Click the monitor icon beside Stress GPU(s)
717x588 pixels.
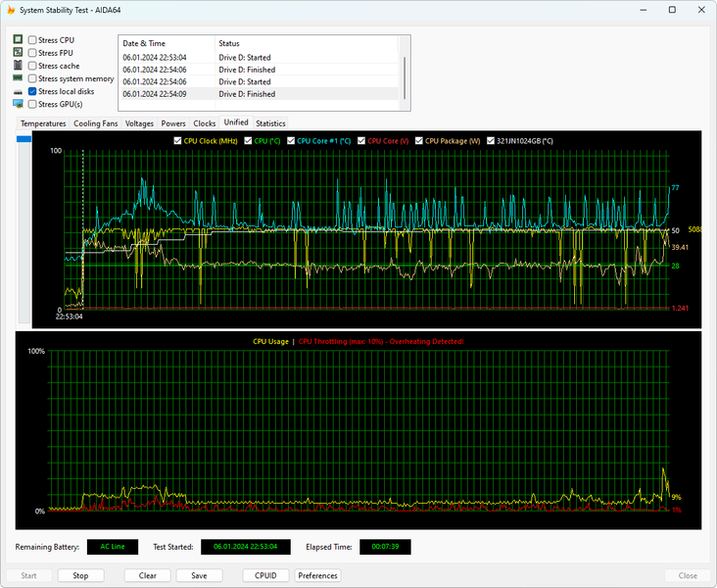click(x=18, y=104)
